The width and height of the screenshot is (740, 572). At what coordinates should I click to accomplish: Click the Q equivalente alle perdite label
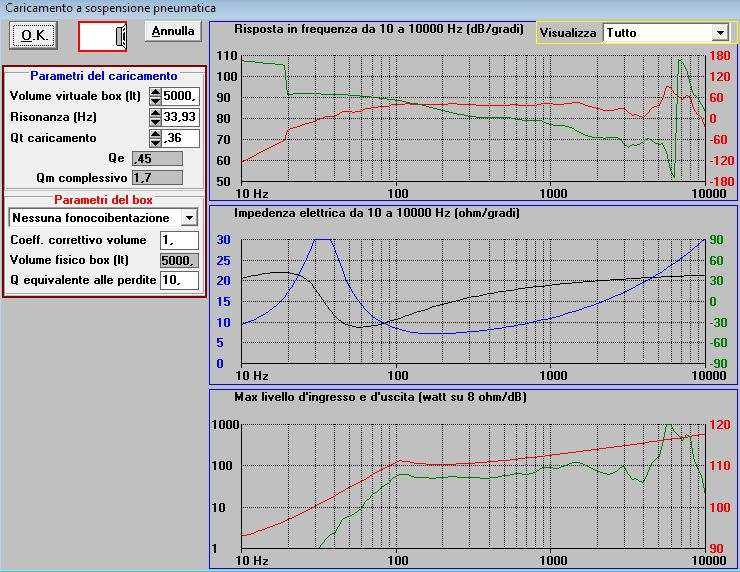click(83, 280)
